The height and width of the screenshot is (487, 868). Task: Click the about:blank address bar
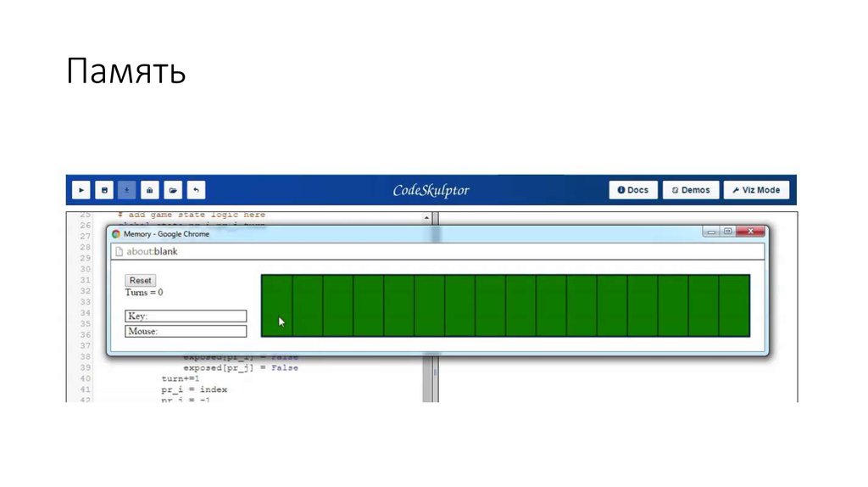click(437, 251)
